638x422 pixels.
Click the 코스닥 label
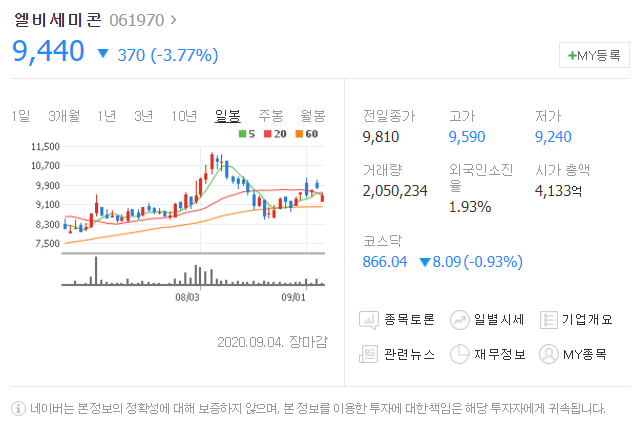[x=382, y=241]
